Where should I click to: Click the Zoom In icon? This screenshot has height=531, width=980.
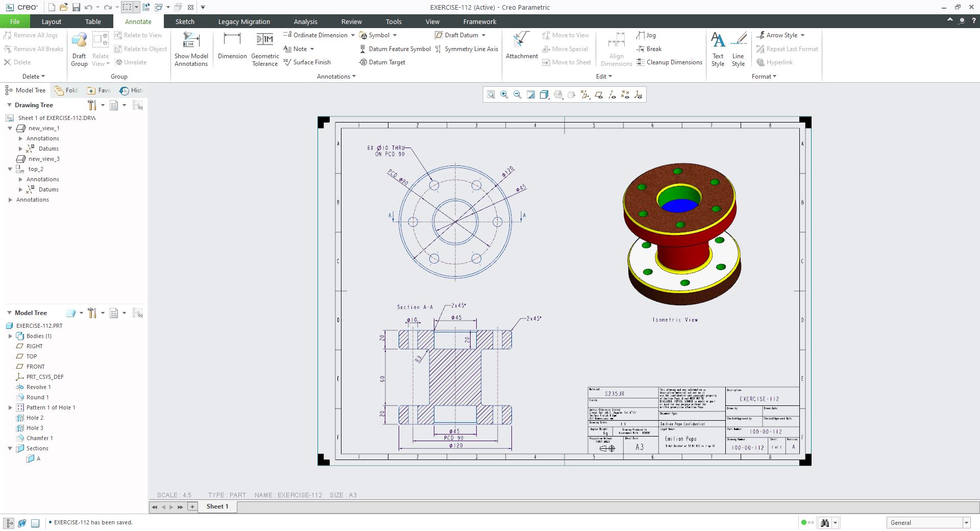[x=504, y=94]
